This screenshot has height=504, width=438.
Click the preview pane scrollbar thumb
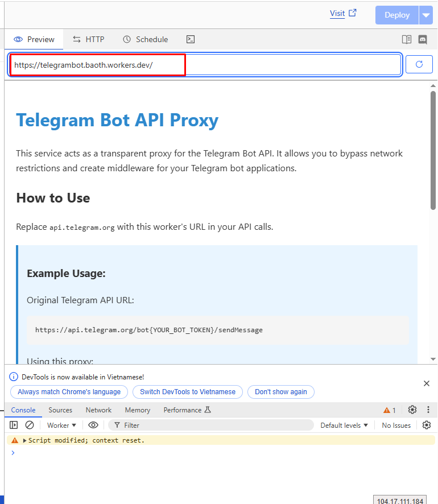433,150
